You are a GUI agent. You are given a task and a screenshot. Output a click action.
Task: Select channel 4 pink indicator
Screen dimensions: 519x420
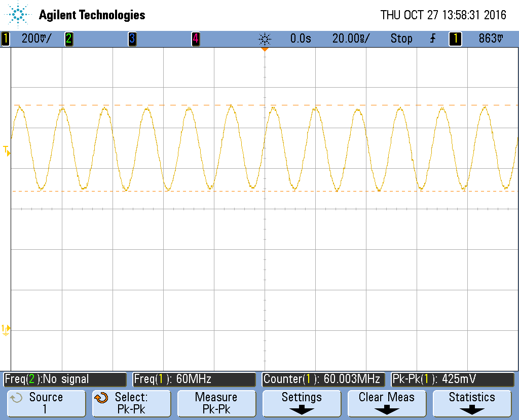coord(196,39)
